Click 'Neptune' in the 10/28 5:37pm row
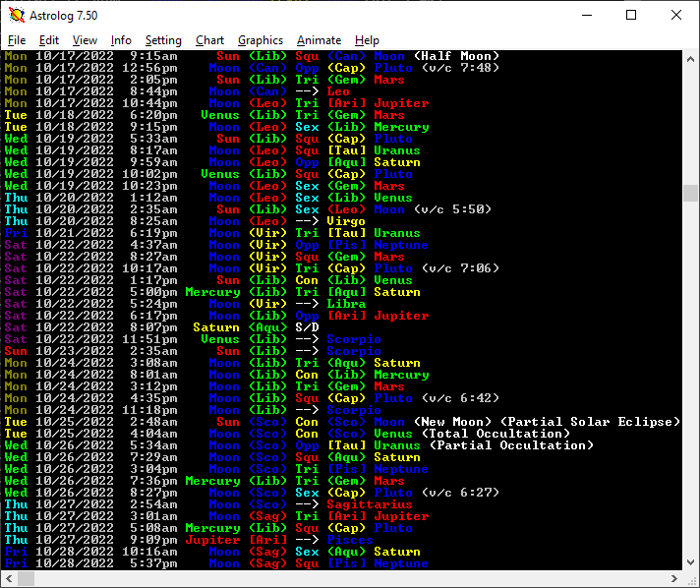The height and width of the screenshot is (588, 700). click(401, 563)
